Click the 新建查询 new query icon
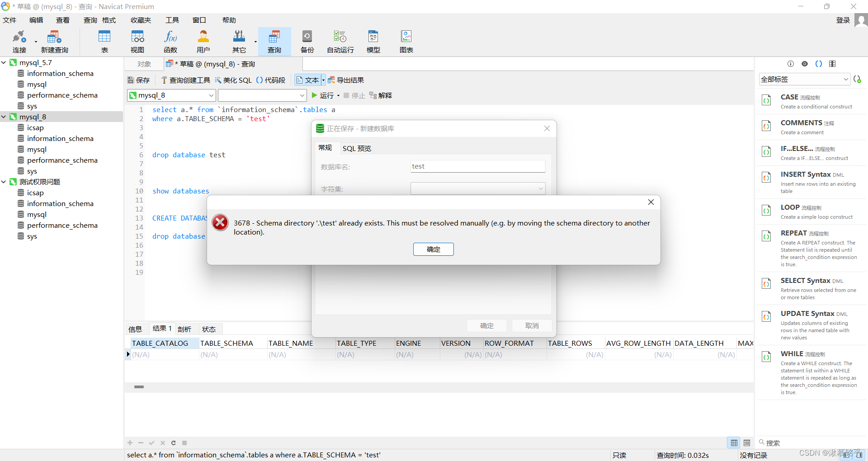This screenshot has width=868, height=461. [x=54, y=42]
